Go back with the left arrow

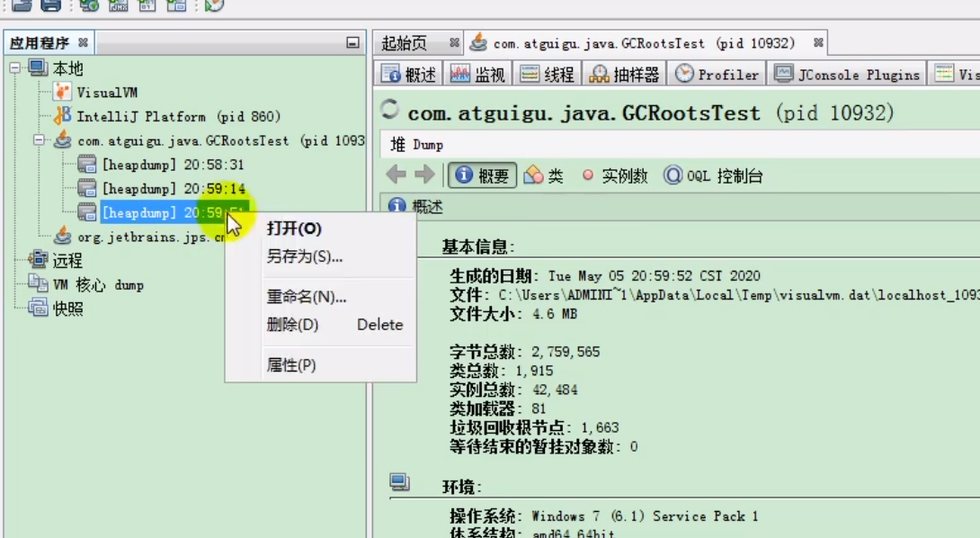pos(396,175)
